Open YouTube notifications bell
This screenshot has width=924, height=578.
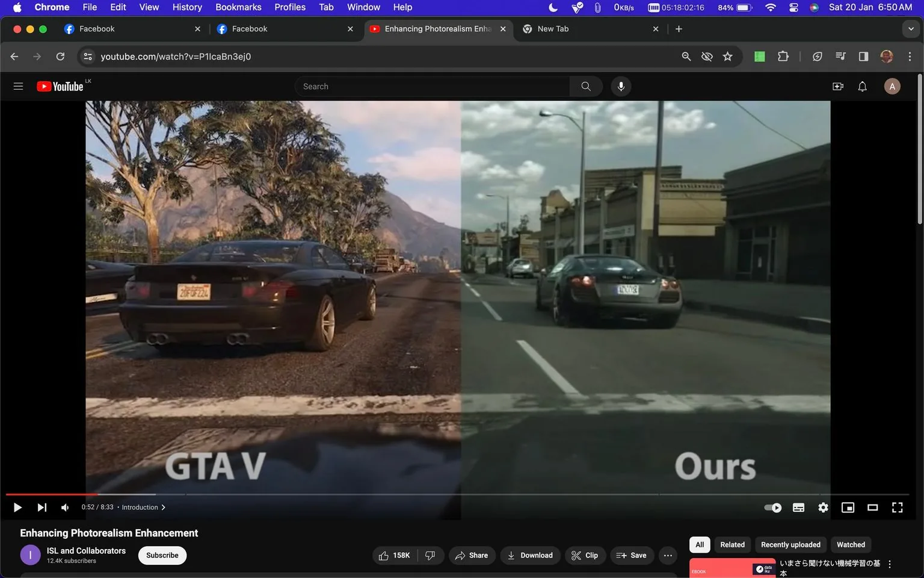(x=862, y=86)
